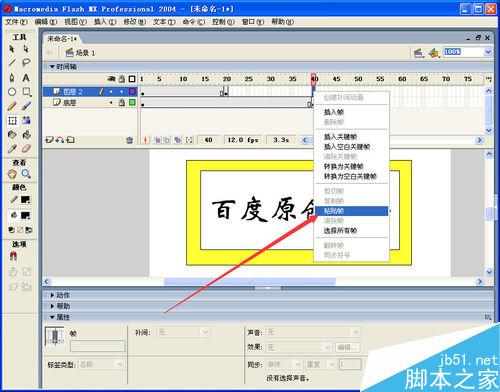Choose 转换为空白关键帧 in context menu
Image resolution: width=500 pixels, height=392 pixels.
pos(351,176)
